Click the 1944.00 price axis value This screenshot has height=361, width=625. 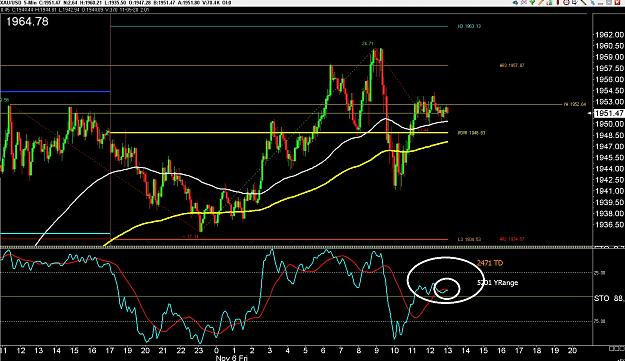coord(609,169)
